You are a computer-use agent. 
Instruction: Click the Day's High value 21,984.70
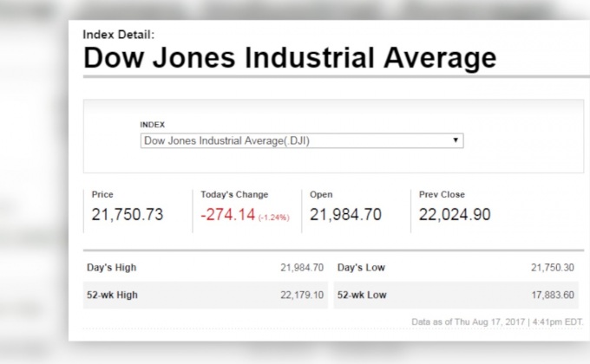coord(303,268)
